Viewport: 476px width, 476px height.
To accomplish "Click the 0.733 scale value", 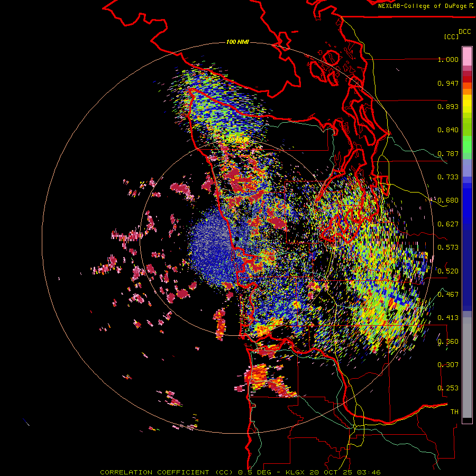I will click(448, 177).
